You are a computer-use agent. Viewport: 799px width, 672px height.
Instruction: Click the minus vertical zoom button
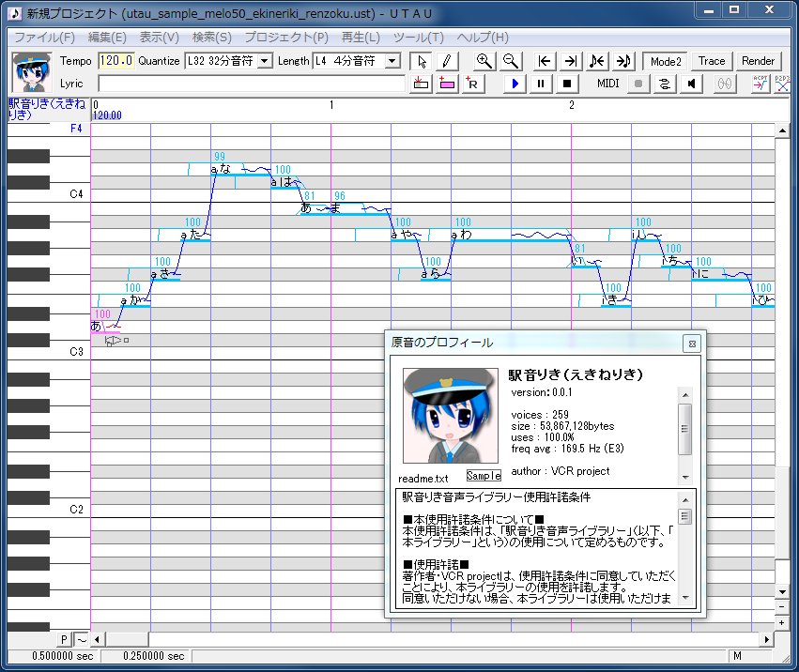point(782,607)
